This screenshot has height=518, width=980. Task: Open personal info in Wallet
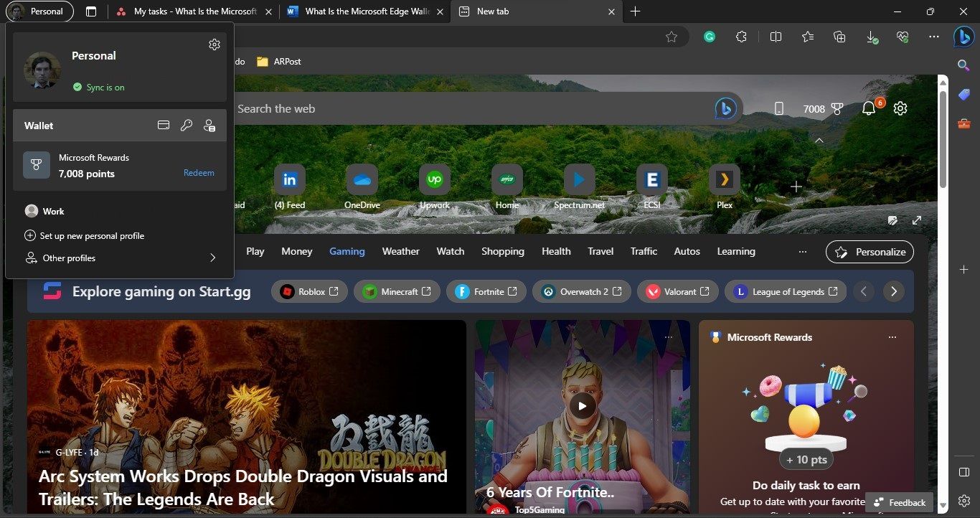pos(209,125)
